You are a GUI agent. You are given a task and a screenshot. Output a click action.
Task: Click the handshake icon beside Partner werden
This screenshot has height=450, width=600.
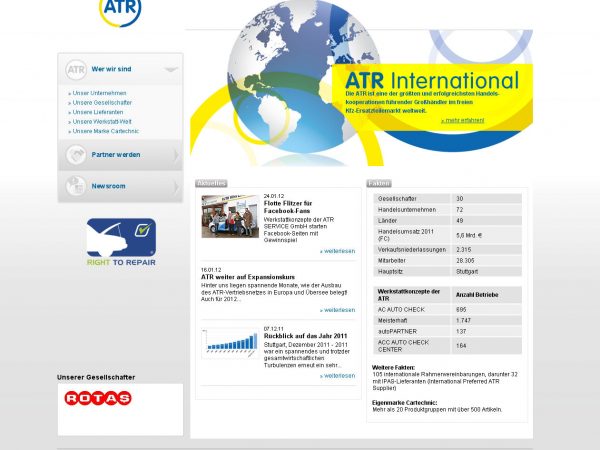tap(76, 155)
